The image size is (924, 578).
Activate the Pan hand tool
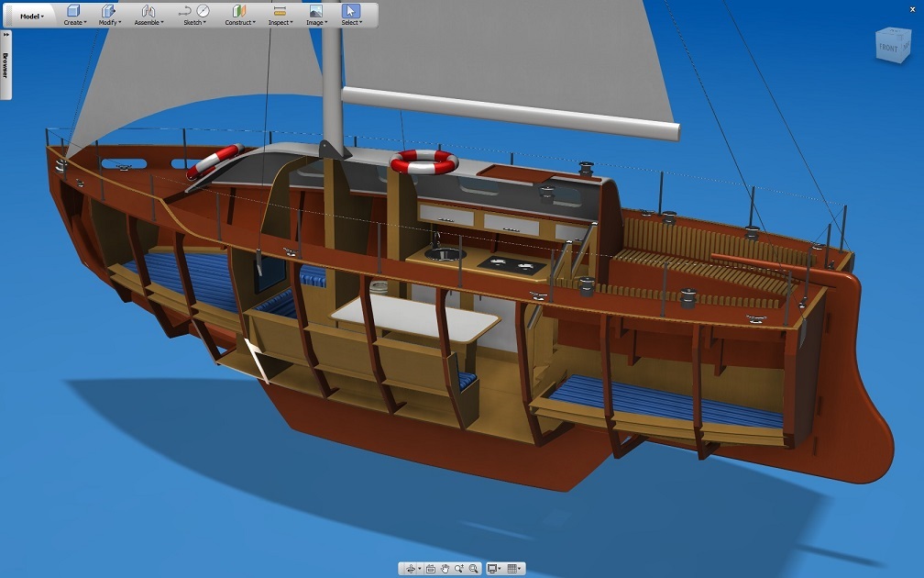[445, 569]
